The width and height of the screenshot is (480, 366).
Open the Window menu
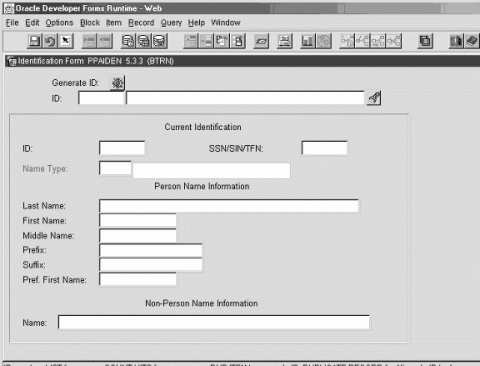(x=226, y=23)
